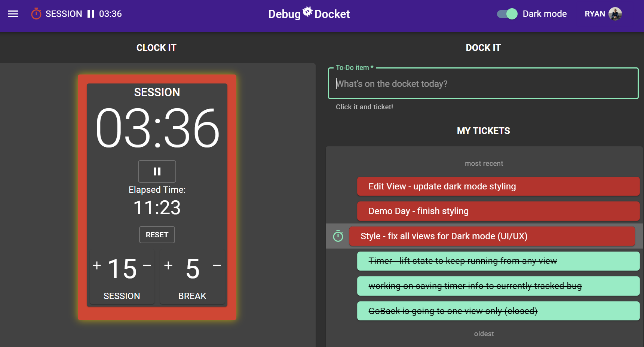Click the SESSION label in header bar
Viewport: 644px width, 347px height.
pos(64,14)
